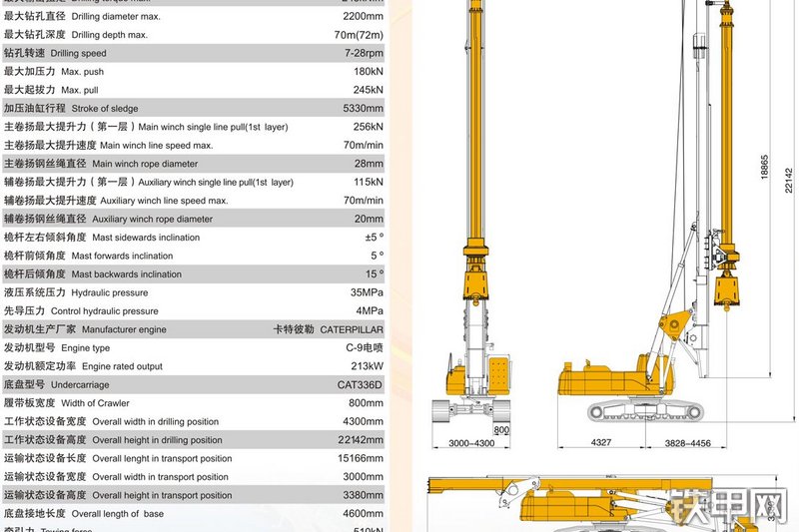Select the CATERPILLAR engine manufacturer text
This screenshot has height=532, width=799.
point(352,329)
